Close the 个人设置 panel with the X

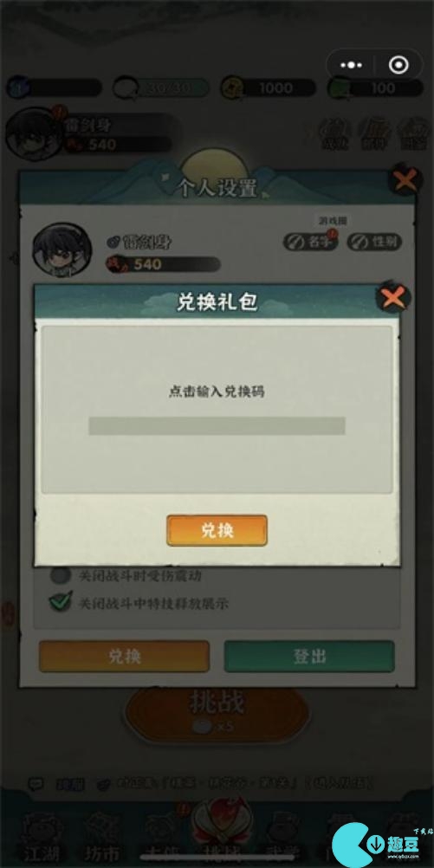[405, 180]
